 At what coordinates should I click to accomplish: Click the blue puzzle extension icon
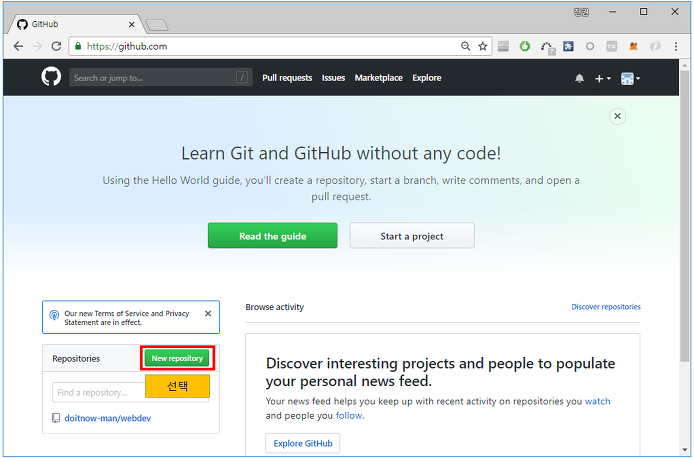pyautogui.click(x=568, y=46)
